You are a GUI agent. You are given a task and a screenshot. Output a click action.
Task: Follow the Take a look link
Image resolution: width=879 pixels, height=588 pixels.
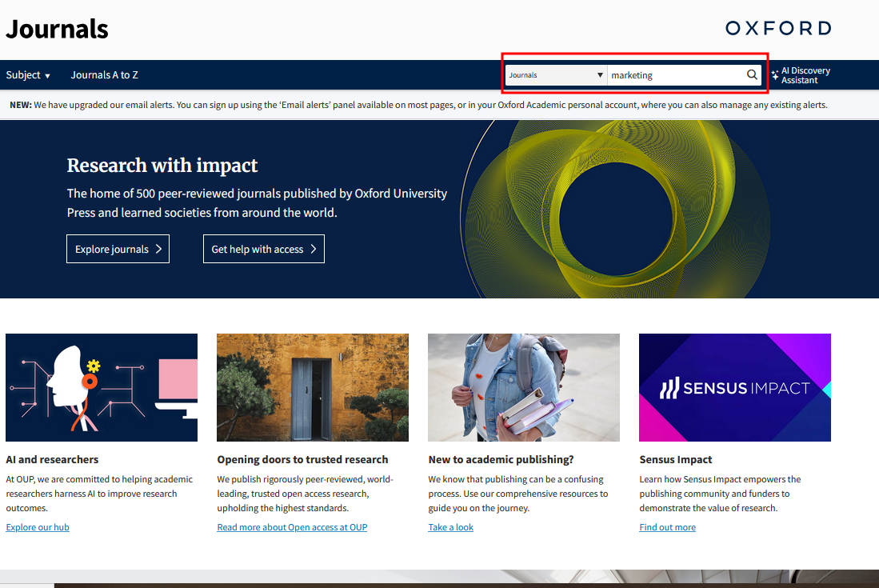click(x=451, y=527)
